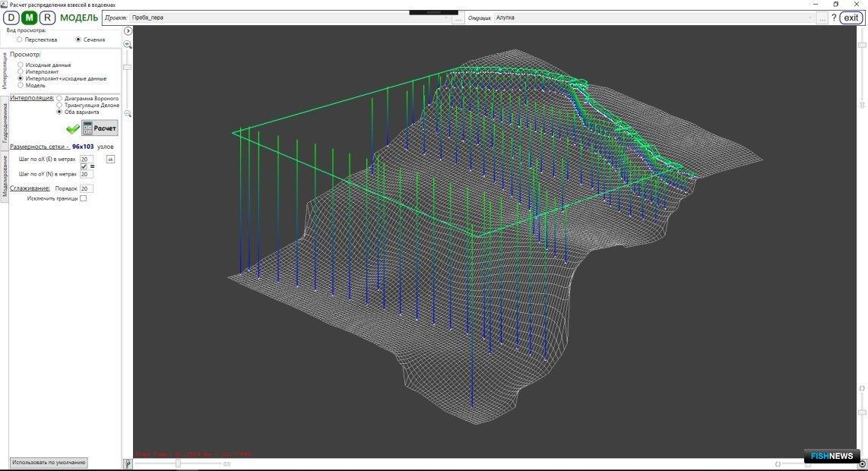Open help via question mark icon

(x=834, y=17)
